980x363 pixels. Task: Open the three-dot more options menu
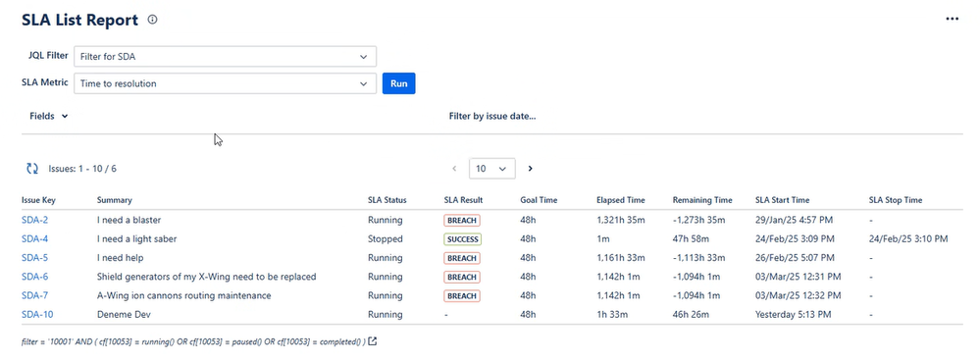click(x=952, y=20)
